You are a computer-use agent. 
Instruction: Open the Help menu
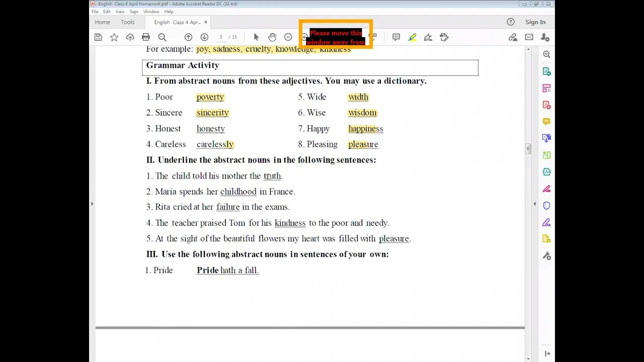click(169, 12)
